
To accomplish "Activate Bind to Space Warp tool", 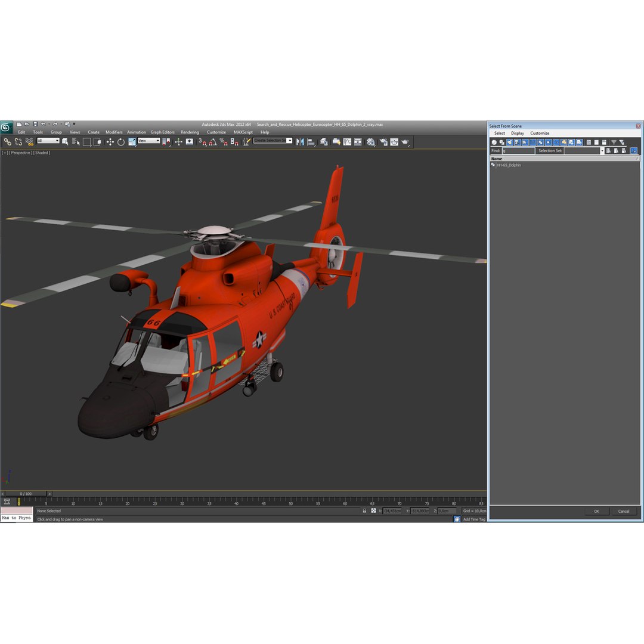I will click(29, 142).
